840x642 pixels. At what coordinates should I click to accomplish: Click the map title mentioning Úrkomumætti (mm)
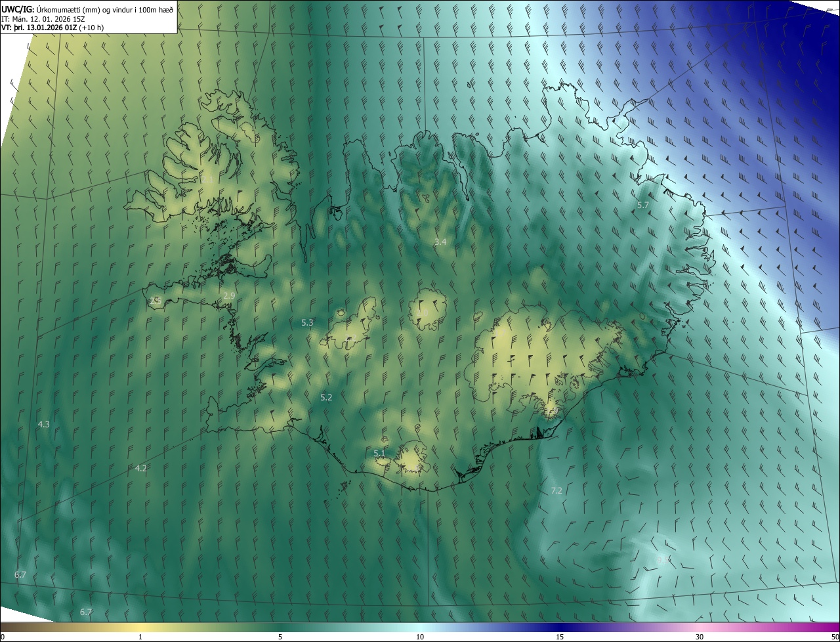pyautogui.click(x=87, y=9)
